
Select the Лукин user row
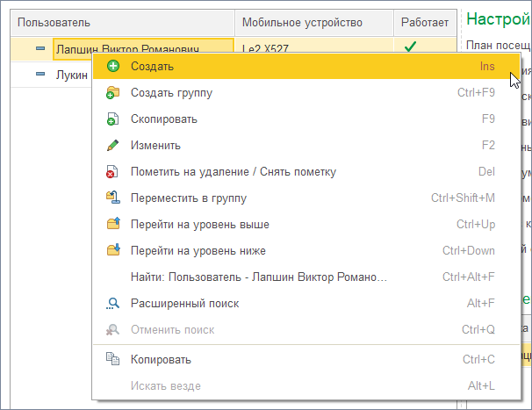(72, 76)
